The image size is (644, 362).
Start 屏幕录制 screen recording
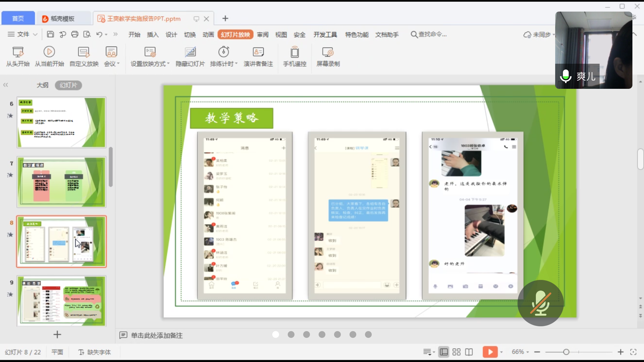coord(328,52)
